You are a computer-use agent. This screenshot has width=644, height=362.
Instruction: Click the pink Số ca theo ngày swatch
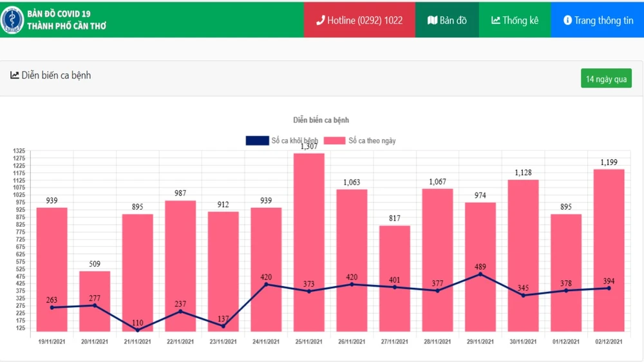(x=334, y=140)
